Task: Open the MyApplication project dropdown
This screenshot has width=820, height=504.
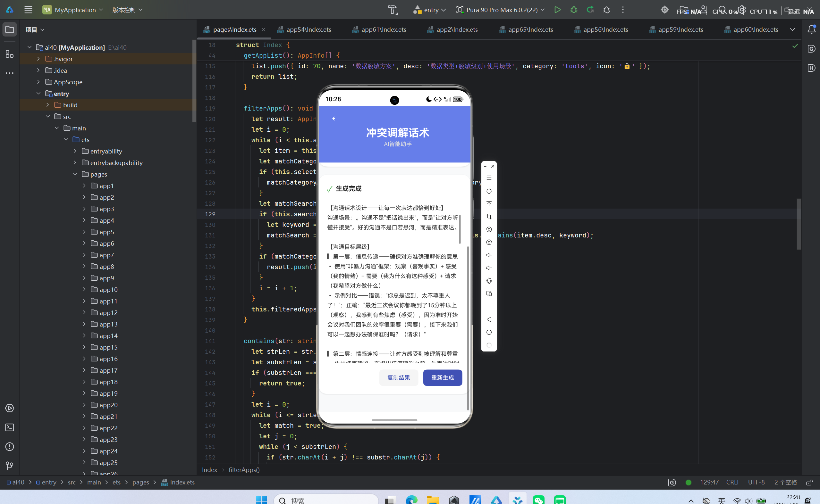Action: click(x=73, y=10)
